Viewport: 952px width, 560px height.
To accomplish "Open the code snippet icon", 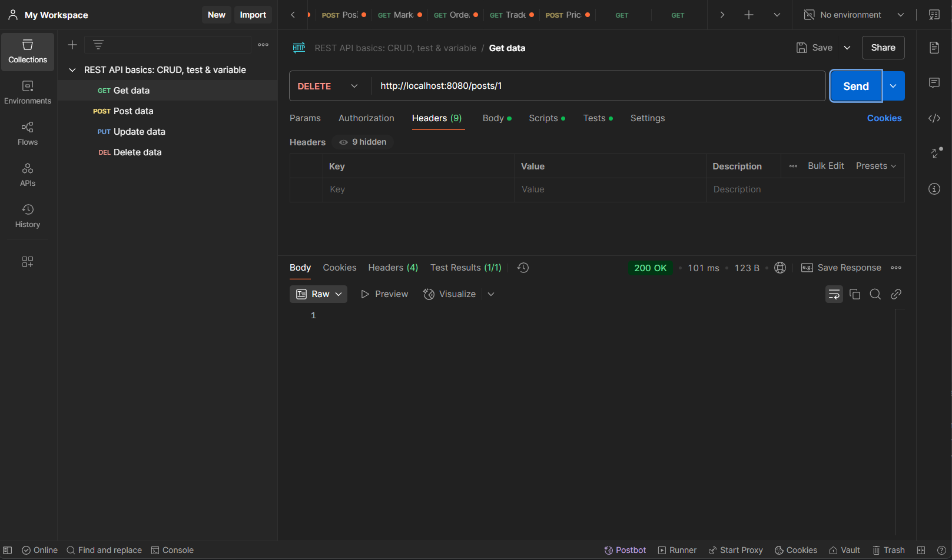I will [934, 118].
